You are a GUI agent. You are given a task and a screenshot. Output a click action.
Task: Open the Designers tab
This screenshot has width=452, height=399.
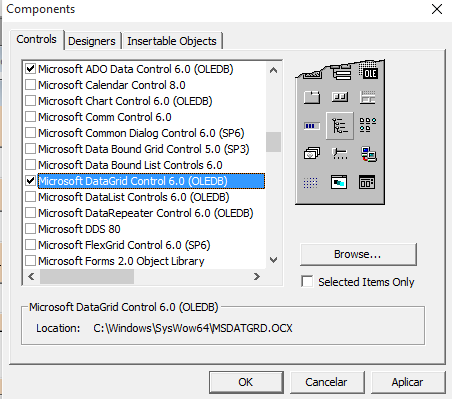coord(92,41)
